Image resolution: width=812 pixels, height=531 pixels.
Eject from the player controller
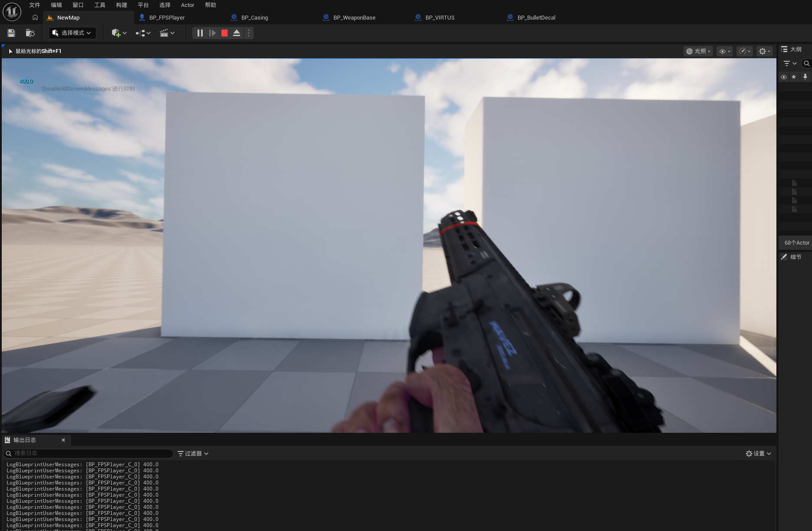point(237,33)
